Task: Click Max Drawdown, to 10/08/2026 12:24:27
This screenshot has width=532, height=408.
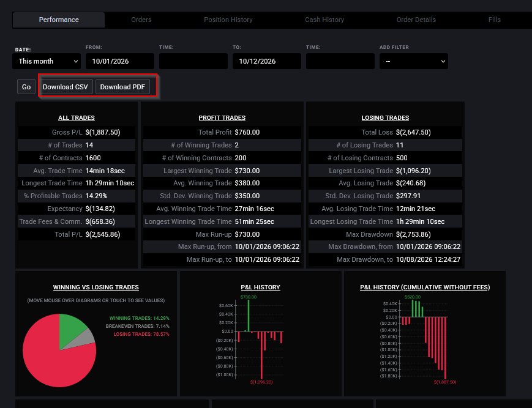Action: coord(428,259)
